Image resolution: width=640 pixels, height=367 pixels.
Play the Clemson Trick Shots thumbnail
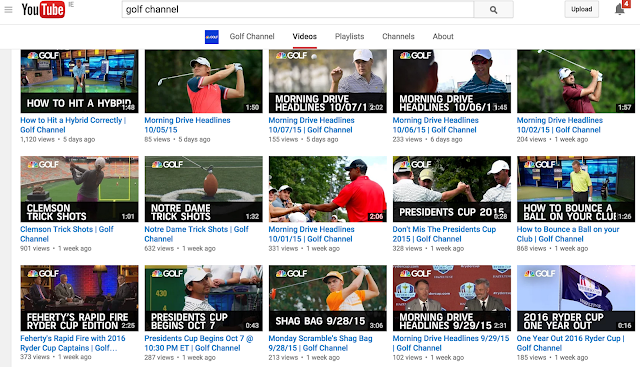pyautogui.click(x=80, y=189)
